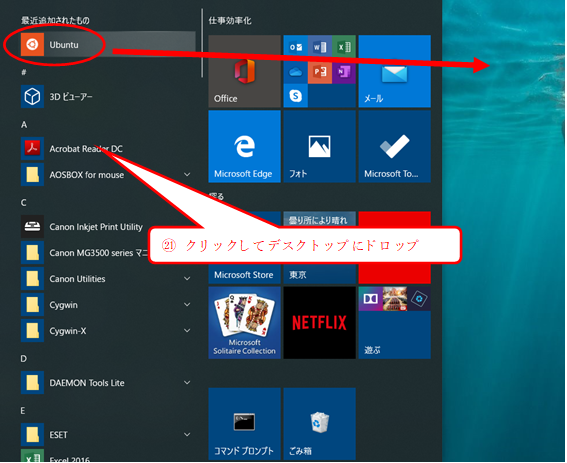Open the Ubuntu app icon
The height and width of the screenshot is (463, 567).
click(x=32, y=44)
